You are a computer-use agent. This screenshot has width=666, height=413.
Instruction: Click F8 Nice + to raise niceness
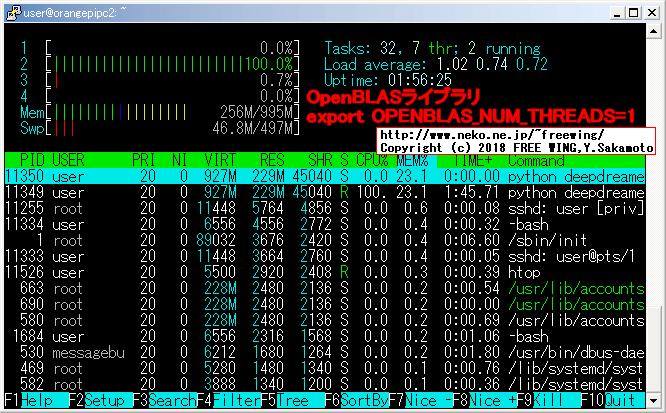485,400
